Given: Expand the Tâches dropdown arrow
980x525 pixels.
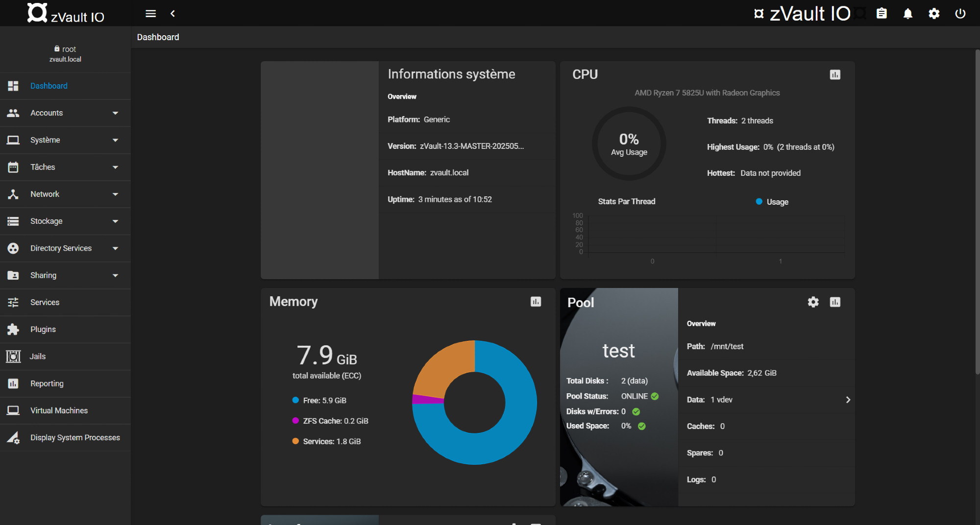Looking at the screenshot, I should [x=116, y=167].
